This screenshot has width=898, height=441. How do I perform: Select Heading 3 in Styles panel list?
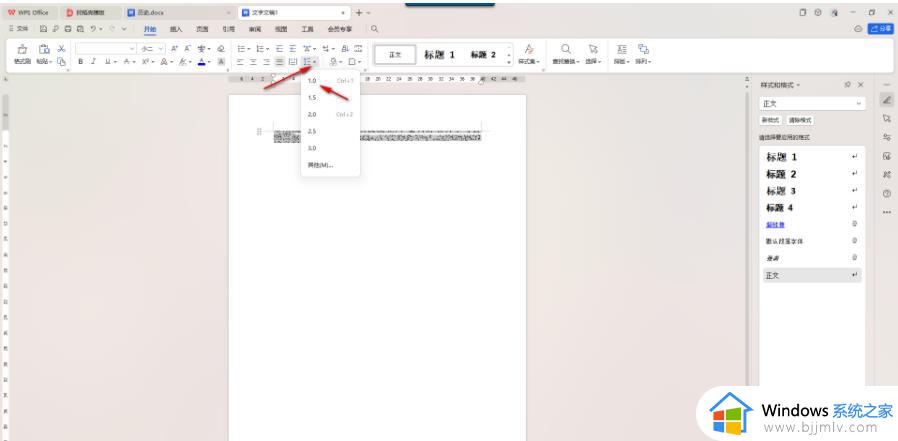pos(810,191)
